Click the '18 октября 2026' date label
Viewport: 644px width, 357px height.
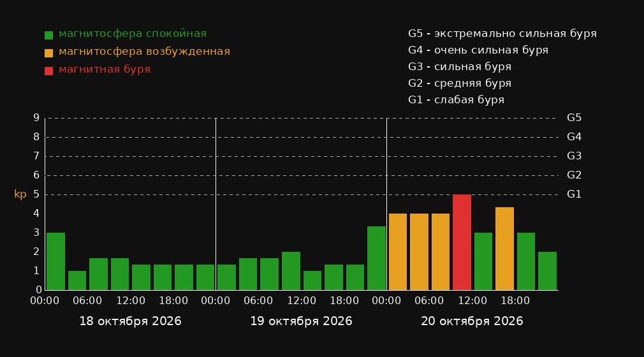click(130, 321)
